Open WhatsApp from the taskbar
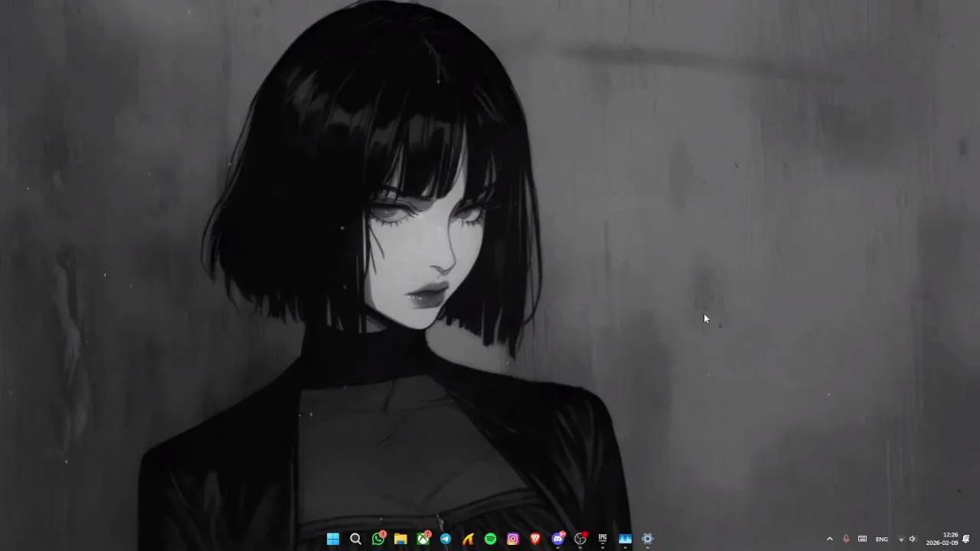This screenshot has width=980, height=551. point(378,539)
